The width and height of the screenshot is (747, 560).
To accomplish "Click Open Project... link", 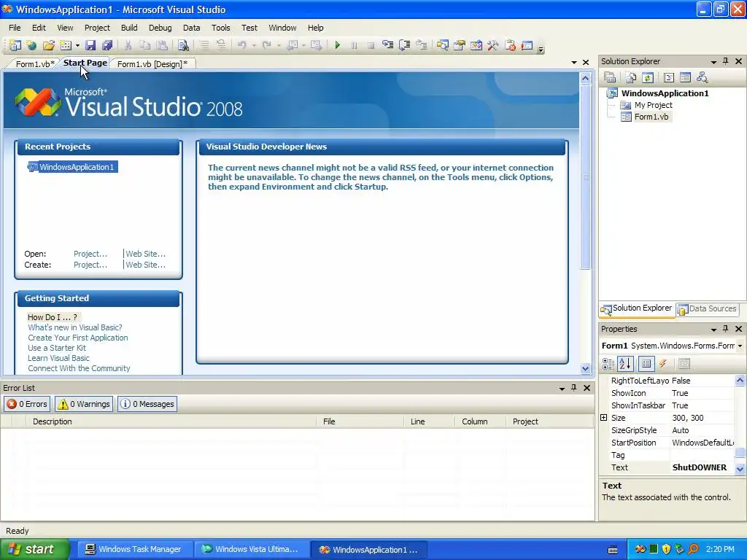I will click(90, 254).
